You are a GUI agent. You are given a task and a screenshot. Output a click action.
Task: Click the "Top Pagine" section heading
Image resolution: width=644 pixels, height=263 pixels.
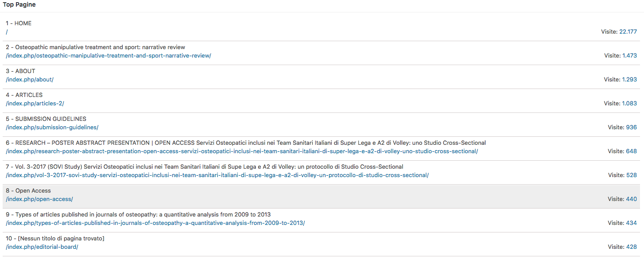[x=20, y=5]
